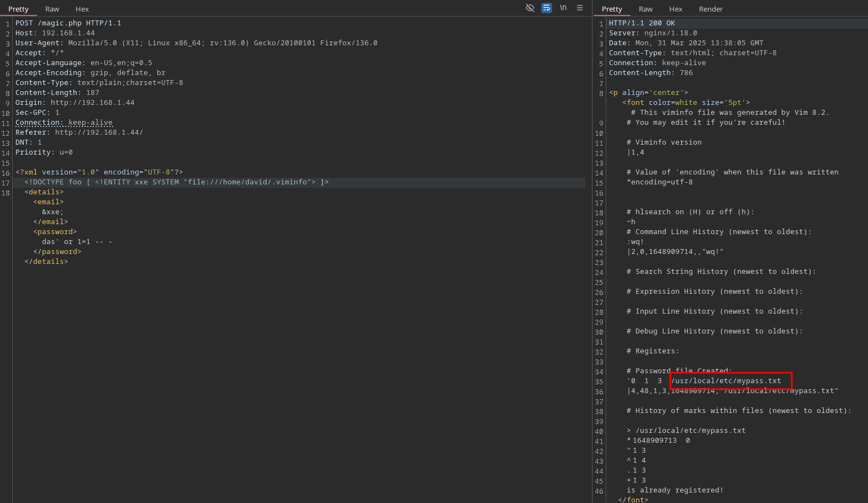Screen dimensions: 868x503
Task: Click the DNT: 1 header
Action: 29,142
